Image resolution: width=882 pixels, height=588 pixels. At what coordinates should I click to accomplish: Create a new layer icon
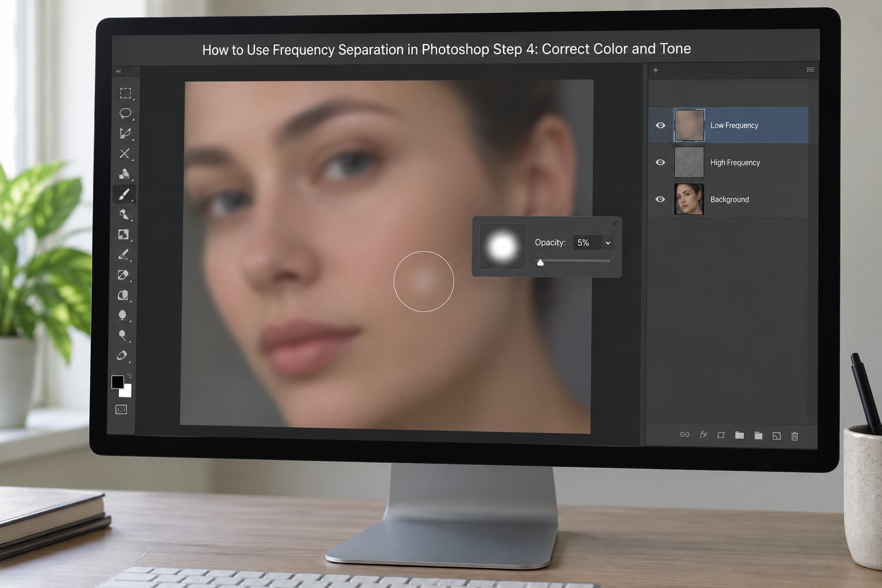tap(776, 436)
